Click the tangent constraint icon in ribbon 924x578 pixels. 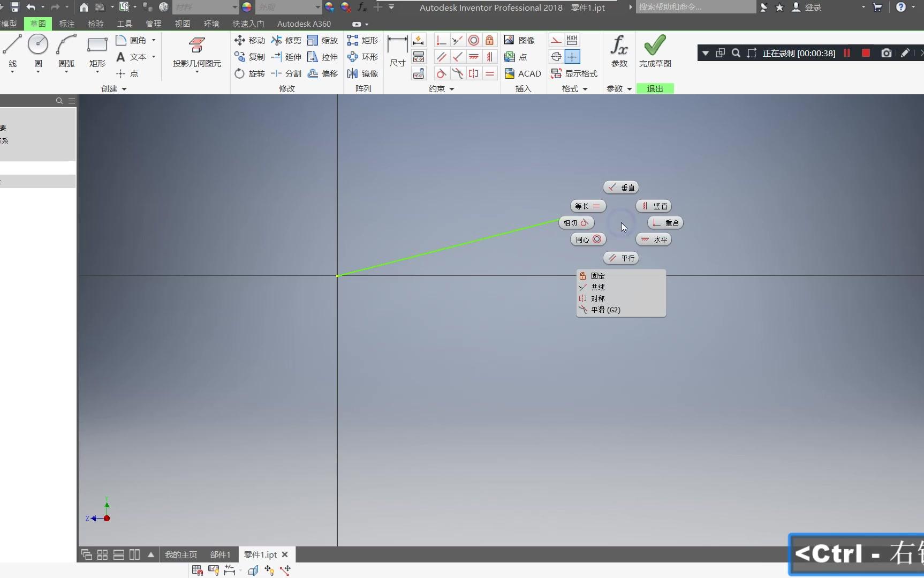point(441,73)
